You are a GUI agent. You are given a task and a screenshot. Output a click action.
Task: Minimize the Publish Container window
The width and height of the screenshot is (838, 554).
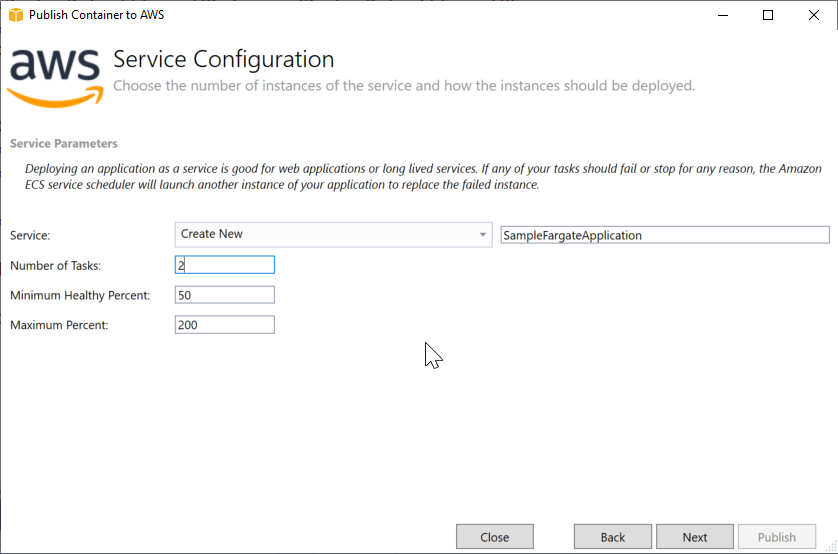point(723,15)
